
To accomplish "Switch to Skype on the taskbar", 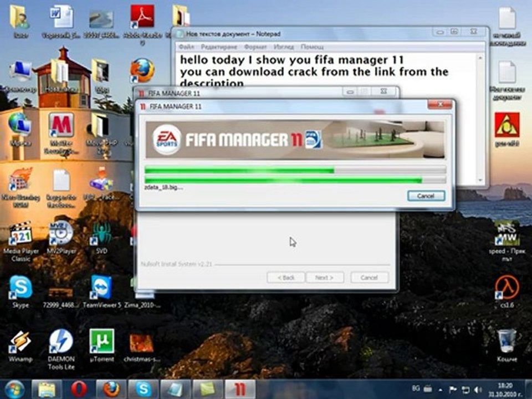I will pyautogui.click(x=143, y=390).
